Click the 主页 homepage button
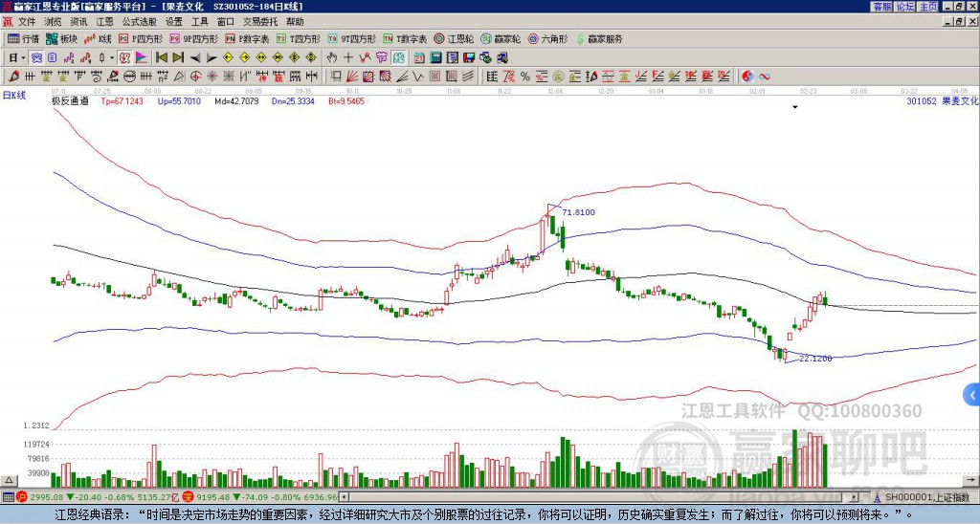 [928, 7]
